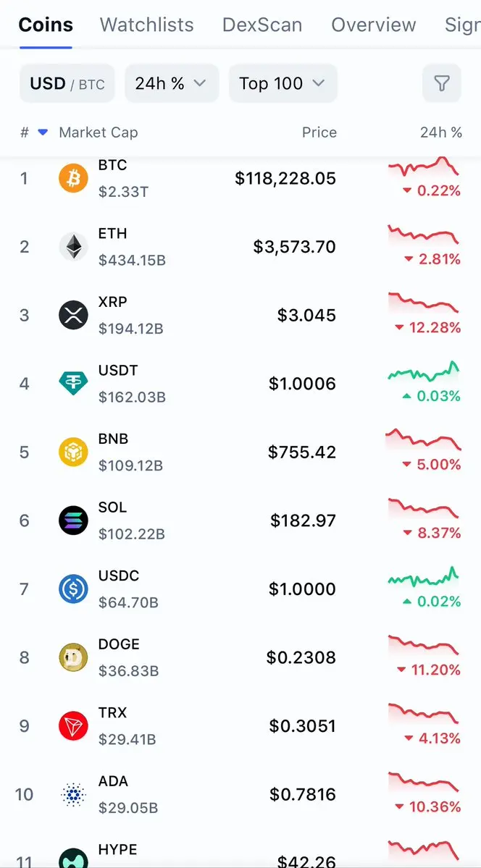Viewport: 481px width, 868px height.
Task: Open the Overview tab
Action: [x=374, y=25]
